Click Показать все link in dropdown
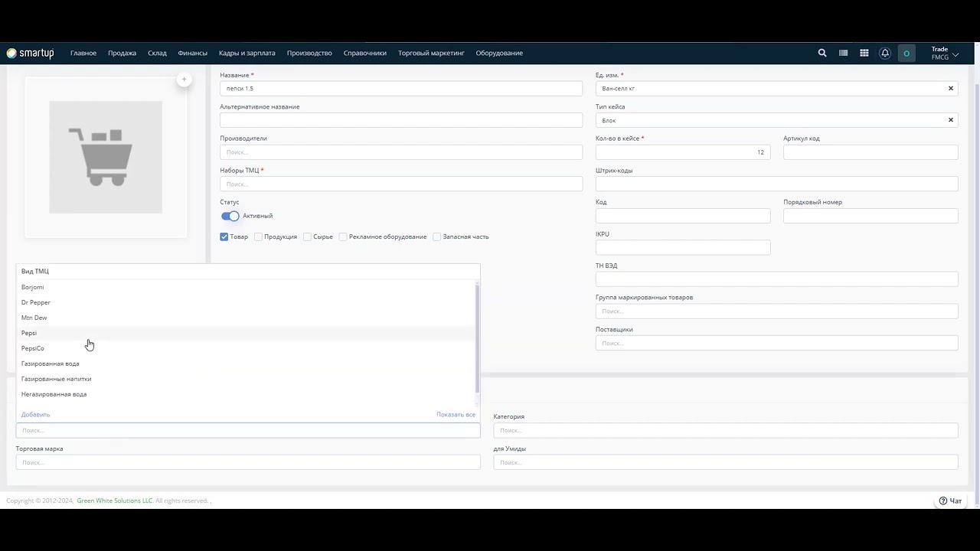Screen dimensions: 980x551 click(456, 415)
